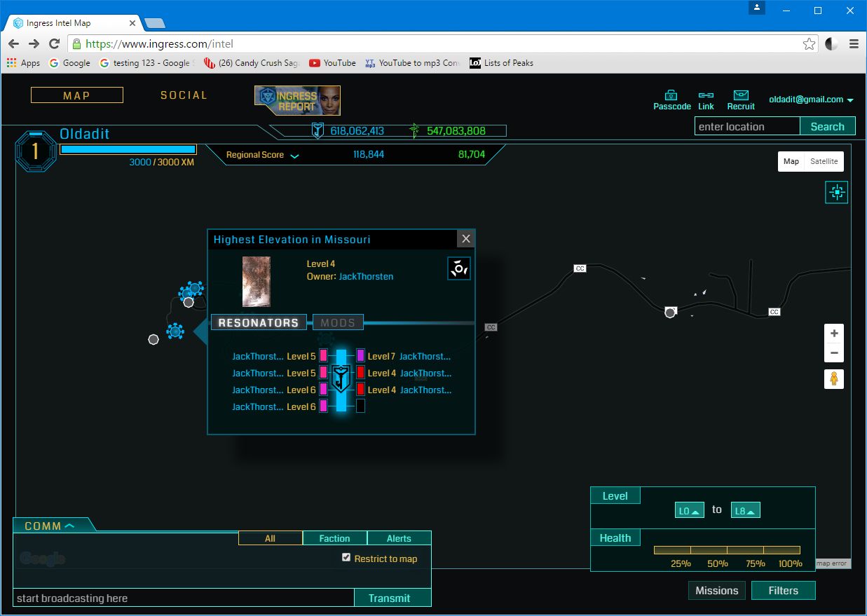Click the portal health filter slider bar
The height and width of the screenshot is (616, 867).
pos(727,550)
